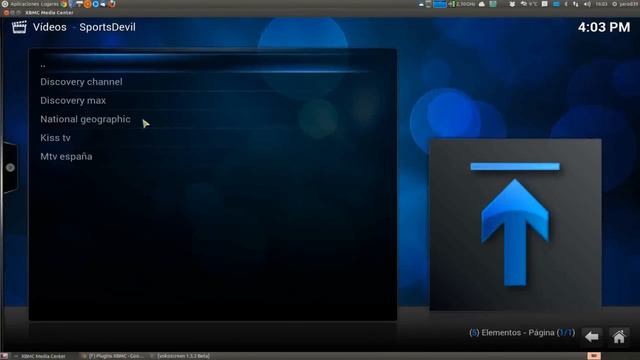Go to the XBMC home screen
The image size is (640, 360).
tap(619, 337)
